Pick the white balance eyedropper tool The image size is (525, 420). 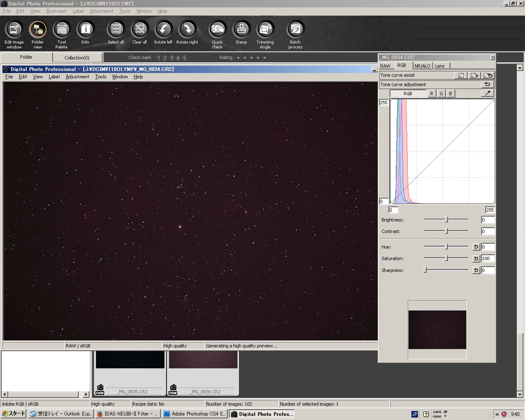(488, 94)
